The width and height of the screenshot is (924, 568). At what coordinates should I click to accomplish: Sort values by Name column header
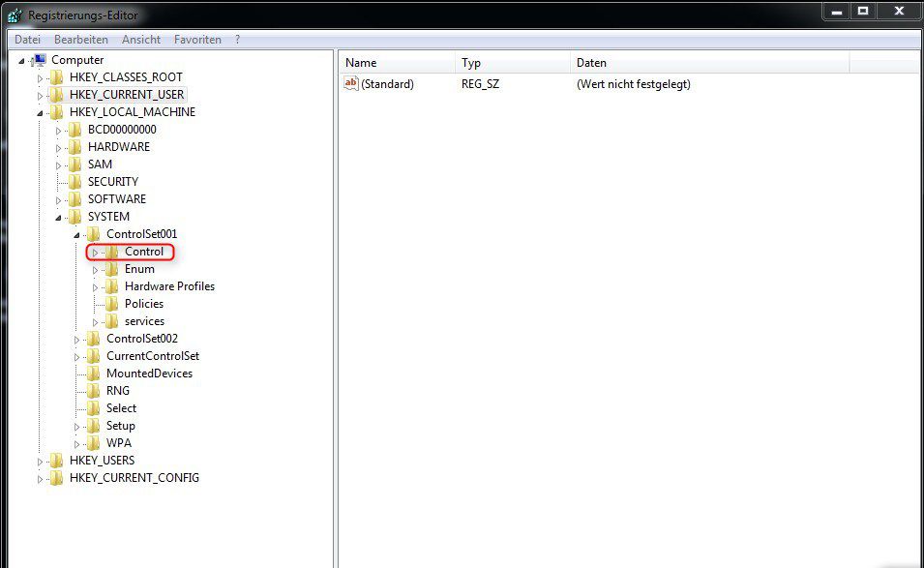(x=397, y=63)
